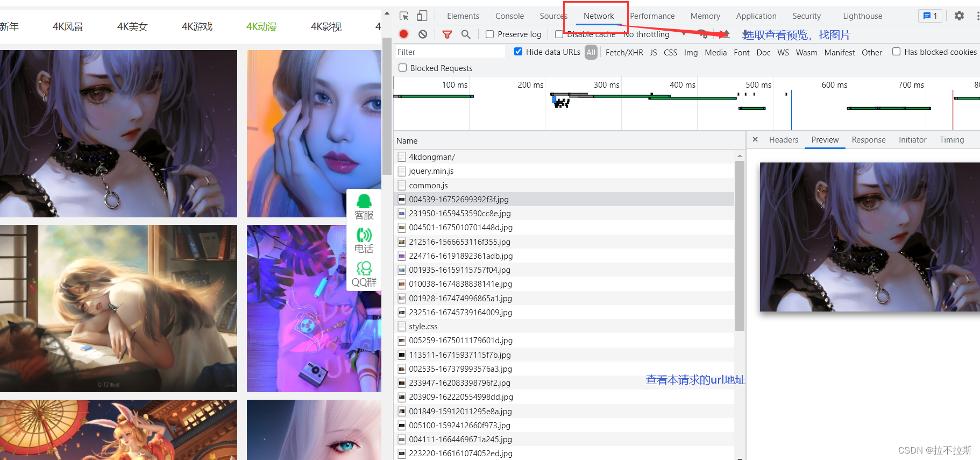The width and height of the screenshot is (980, 460).
Task: Click icon next to 4kdongman/ request
Action: point(402,157)
